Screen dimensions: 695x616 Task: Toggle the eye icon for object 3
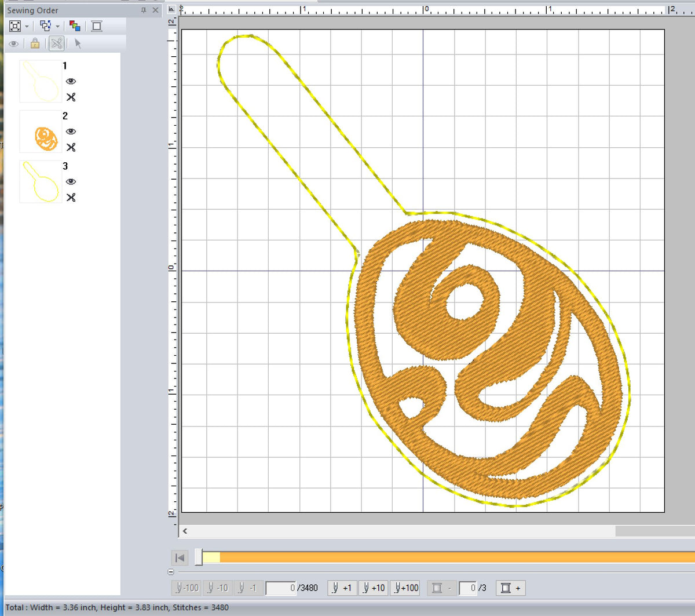(x=71, y=181)
